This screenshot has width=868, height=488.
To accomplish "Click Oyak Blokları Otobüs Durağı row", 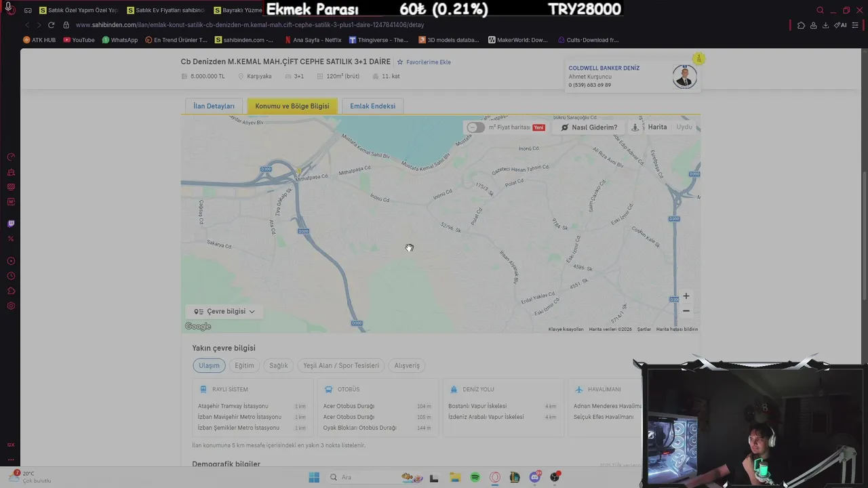I will tap(377, 428).
